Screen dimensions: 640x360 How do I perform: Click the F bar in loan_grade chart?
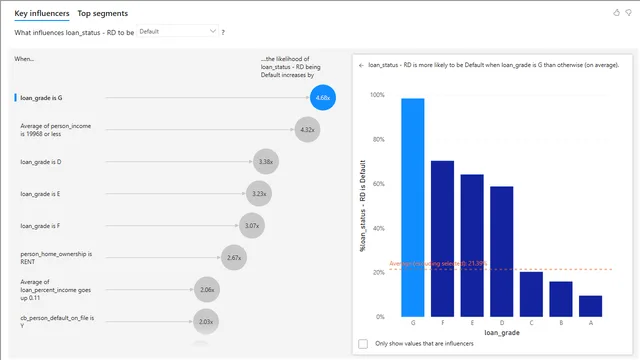pyautogui.click(x=442, y=239)
